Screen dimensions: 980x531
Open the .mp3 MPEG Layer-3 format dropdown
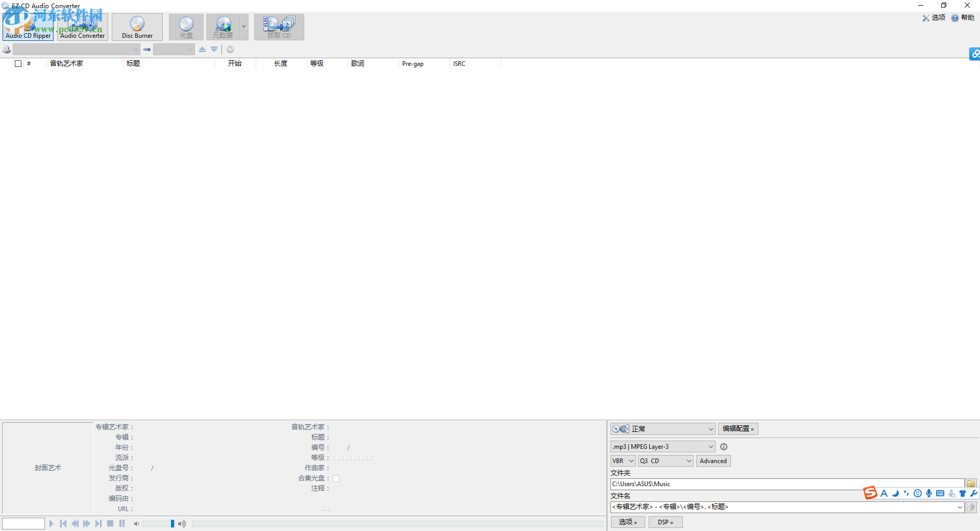tap(661, 446)
